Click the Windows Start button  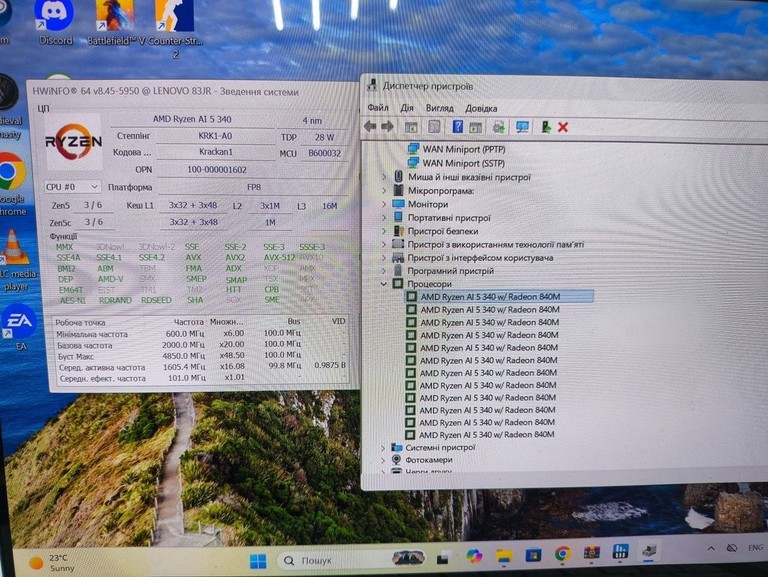(258, 561)
